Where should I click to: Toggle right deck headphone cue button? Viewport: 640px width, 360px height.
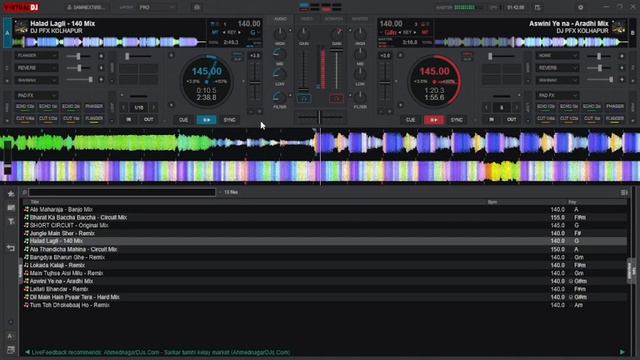coord(336,98)
